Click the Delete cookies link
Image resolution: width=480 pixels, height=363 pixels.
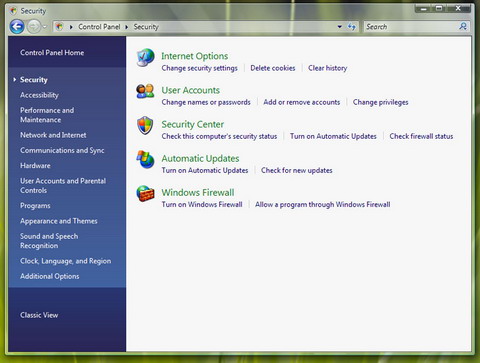(x=273, y=68)
